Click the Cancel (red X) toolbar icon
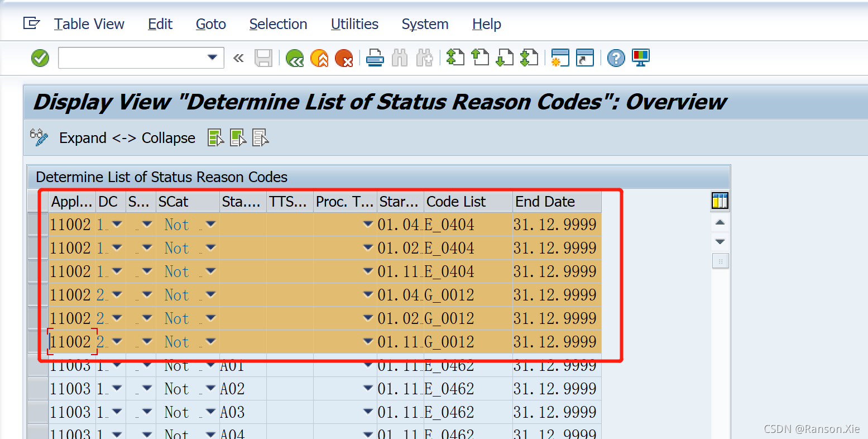 [344, 58]
